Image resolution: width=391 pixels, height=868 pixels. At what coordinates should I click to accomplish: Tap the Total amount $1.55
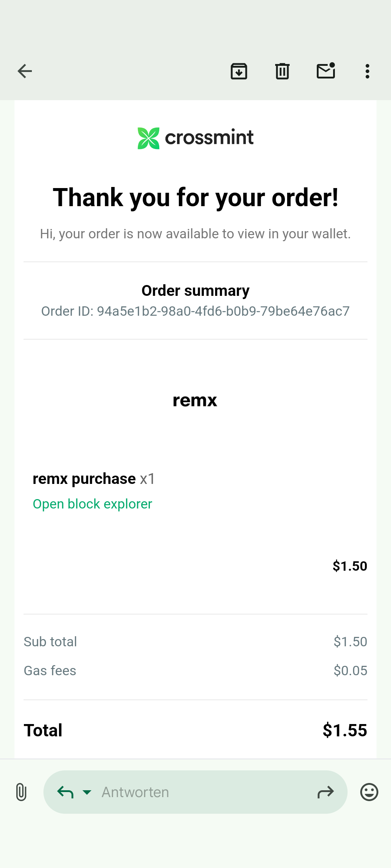(x=345, y=730)
